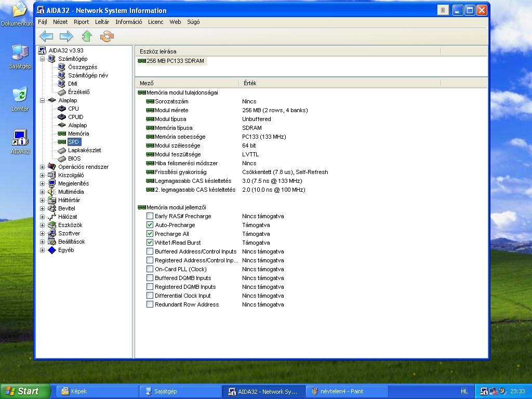Open the Riport menu
This screenshot has width=532, height=399.
point(81,22)
